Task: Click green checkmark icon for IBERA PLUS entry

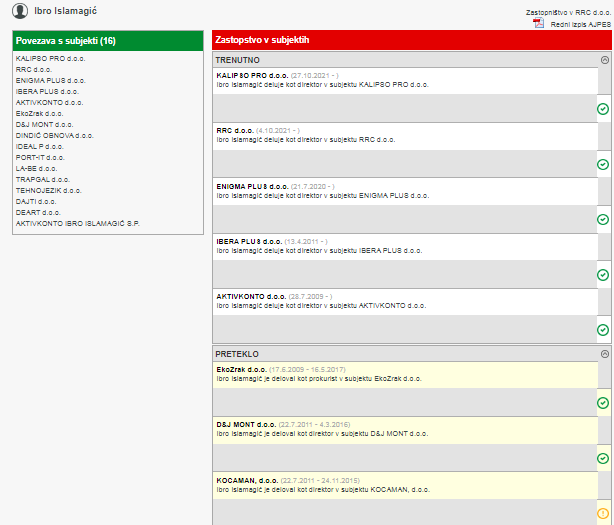Action: click(x=602, y=274)
